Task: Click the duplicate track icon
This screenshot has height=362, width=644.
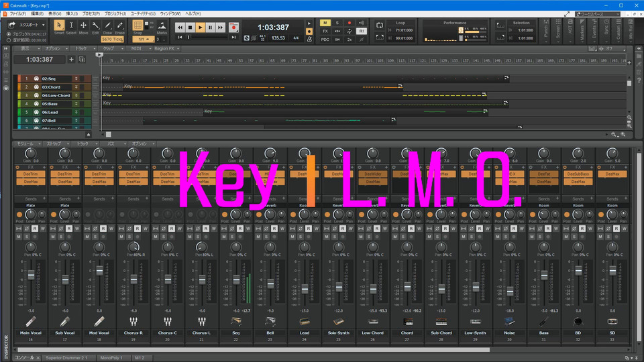Action: click(82, 60)
